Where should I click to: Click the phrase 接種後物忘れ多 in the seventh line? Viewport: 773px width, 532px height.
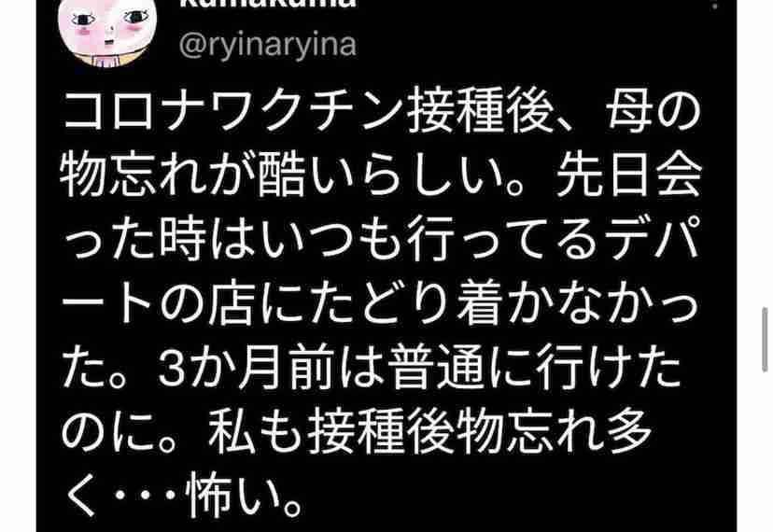(x=480, y=432)
